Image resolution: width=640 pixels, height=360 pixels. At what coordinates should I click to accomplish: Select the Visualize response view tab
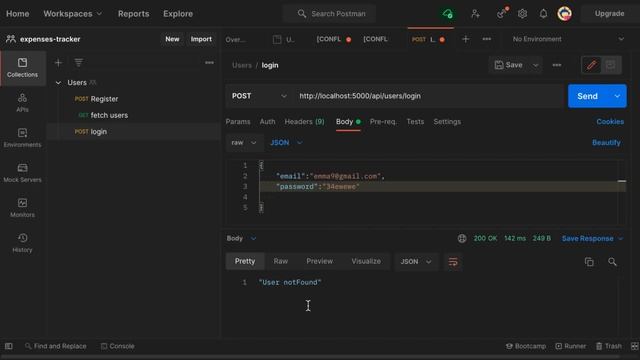pos(366,261)
